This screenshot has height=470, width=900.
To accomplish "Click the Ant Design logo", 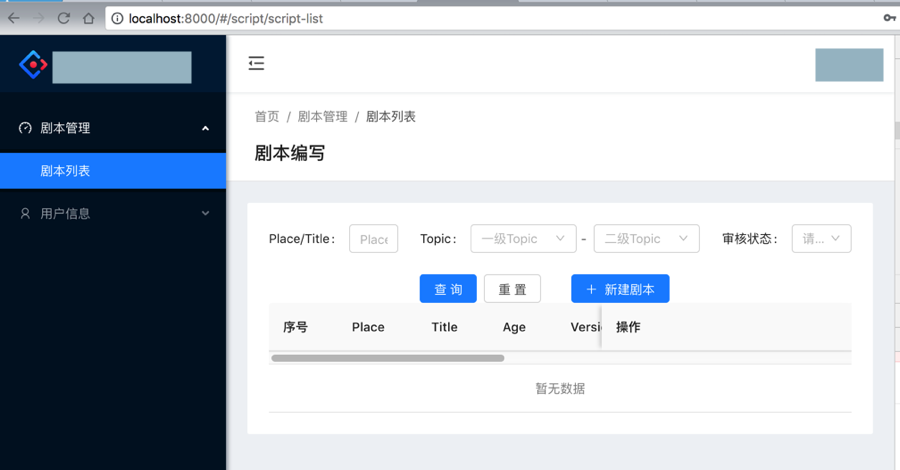I will [33, 65].
